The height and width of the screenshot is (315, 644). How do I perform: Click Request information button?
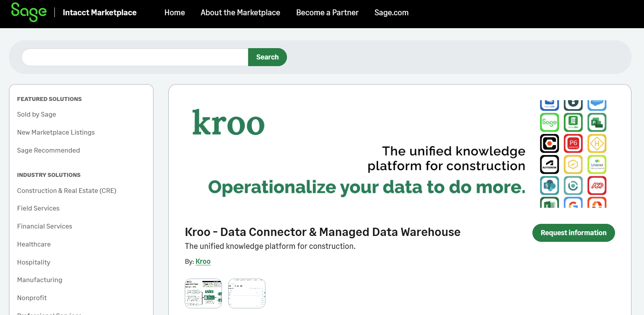coord(574,233)
